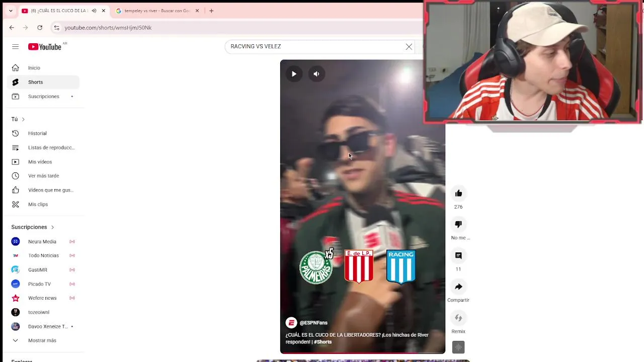Open Mis videos
The image size is (644, 362).
tap(44, 162)
